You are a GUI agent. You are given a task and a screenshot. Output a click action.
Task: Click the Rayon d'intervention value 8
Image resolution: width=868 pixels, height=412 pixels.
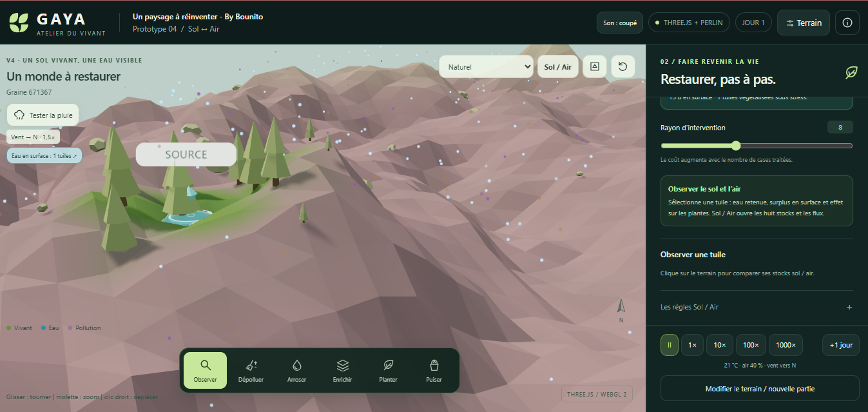840,127
